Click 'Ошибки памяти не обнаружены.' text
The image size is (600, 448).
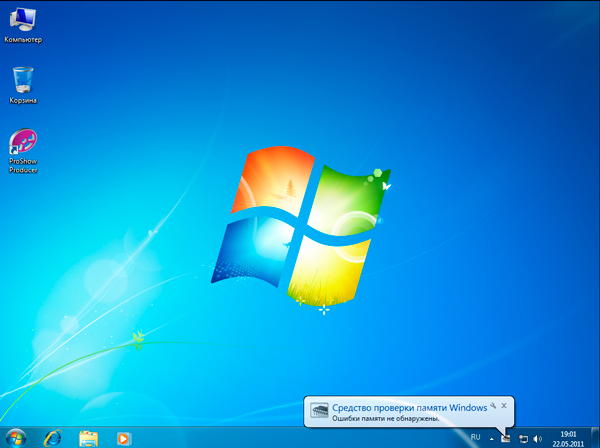click(x=385, y=419)
